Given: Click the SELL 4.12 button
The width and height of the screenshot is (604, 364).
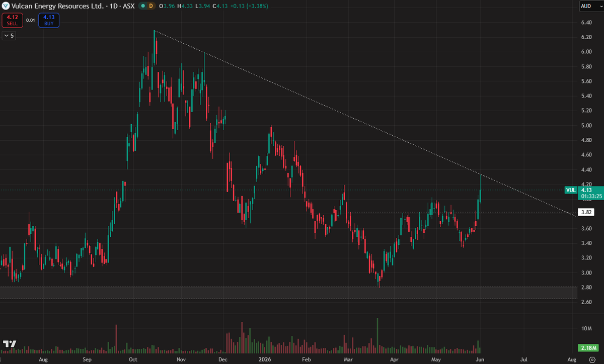Looking at the screenshot, I should pos(12,20).
